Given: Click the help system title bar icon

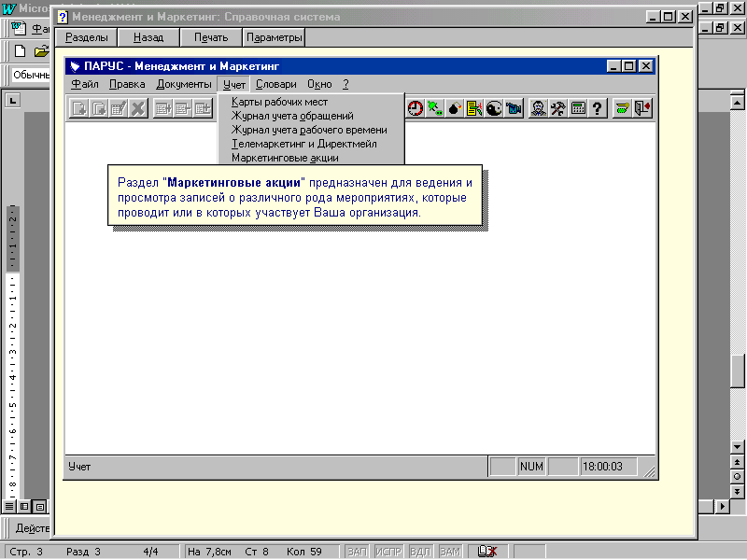Looking at the screenshot, I should (63, 17).
